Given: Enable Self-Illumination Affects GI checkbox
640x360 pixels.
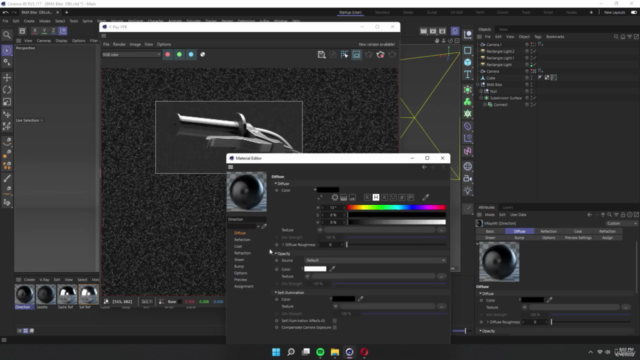Looking at the screenshot, I should 335,321.
